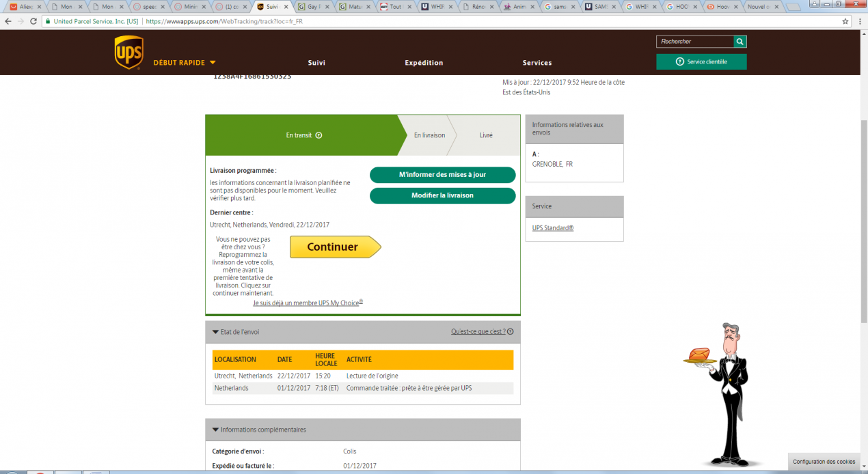Click the Qu'est-ce que c'est ? link
Viewport: 868px width, 474px height.
[x=478, y=332]
